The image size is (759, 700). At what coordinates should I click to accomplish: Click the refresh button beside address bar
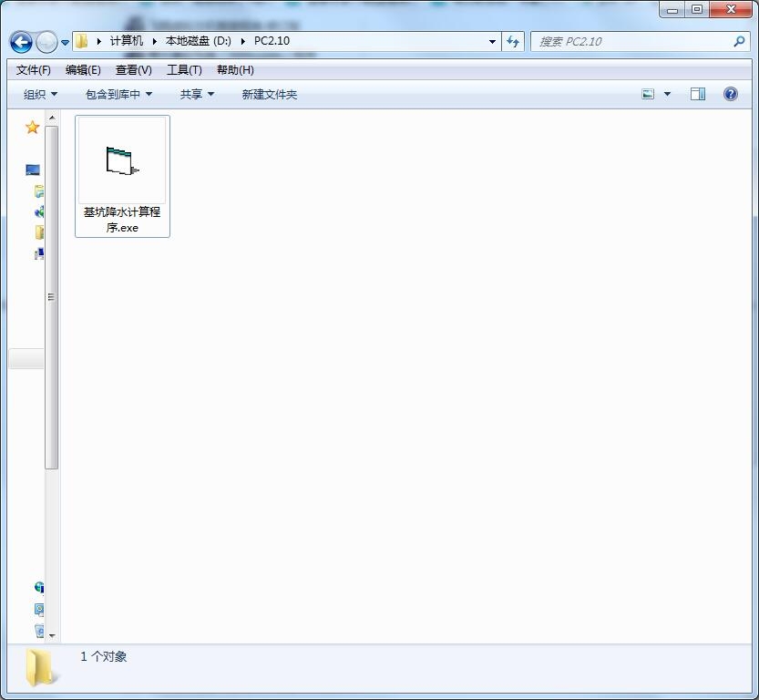coord(513,41)
